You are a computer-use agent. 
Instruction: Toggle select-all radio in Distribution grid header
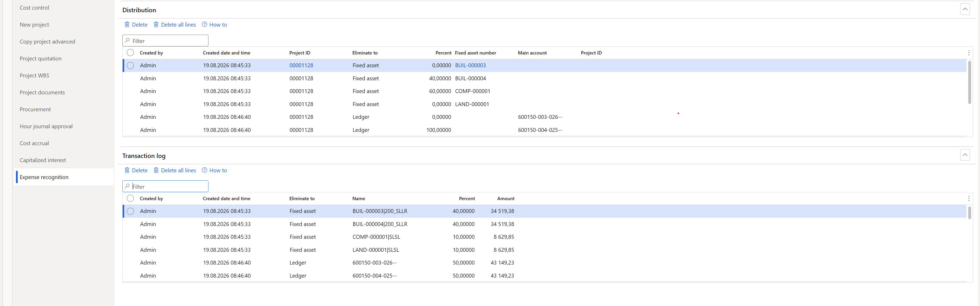(x=130, y=53)
